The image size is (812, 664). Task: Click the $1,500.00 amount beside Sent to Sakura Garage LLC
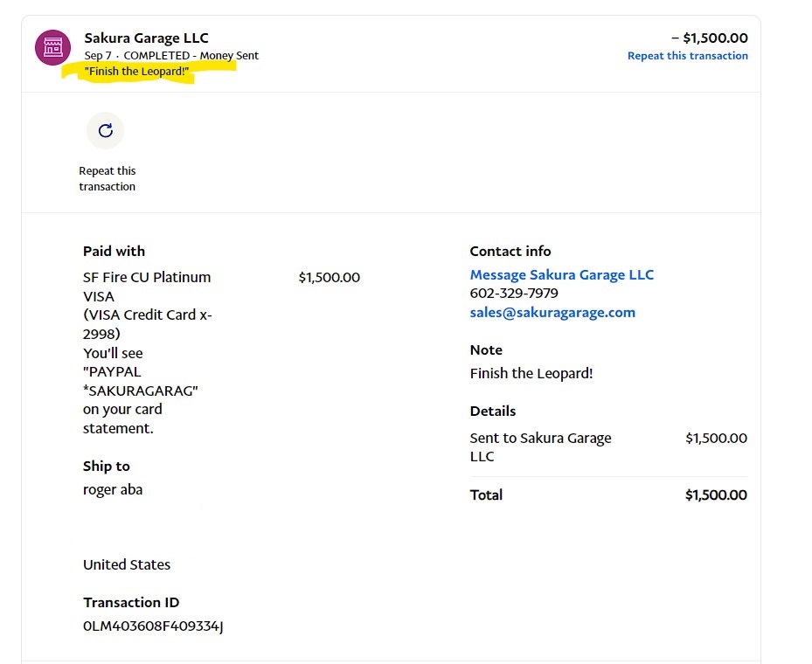pyautogui.click(x=716, y=439)
